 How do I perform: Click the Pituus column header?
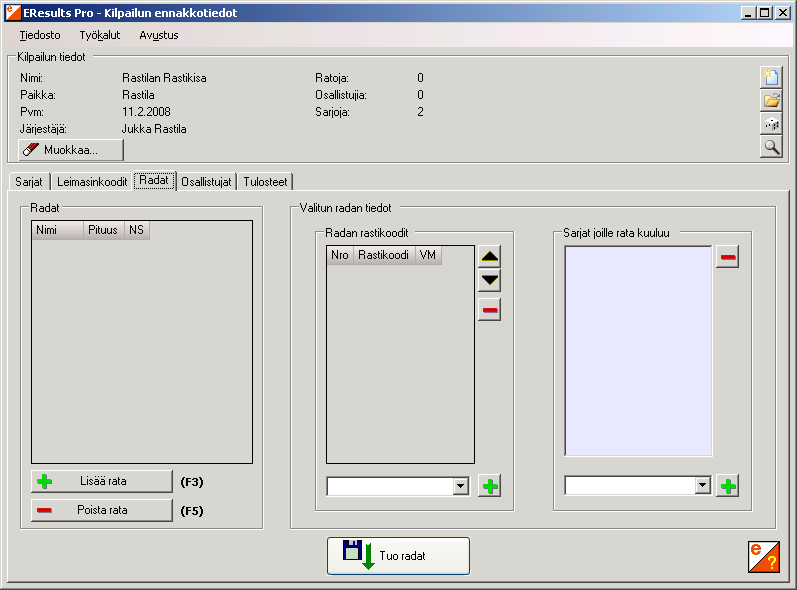point(104,230)
